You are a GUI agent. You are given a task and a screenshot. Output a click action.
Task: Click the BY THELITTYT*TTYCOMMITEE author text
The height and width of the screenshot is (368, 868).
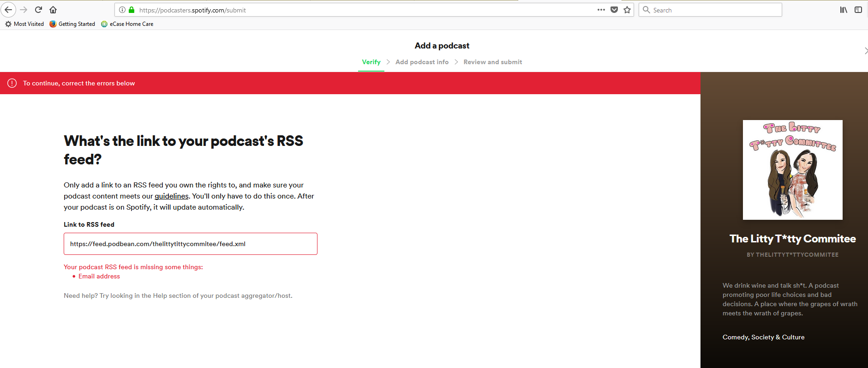point(793,255)
